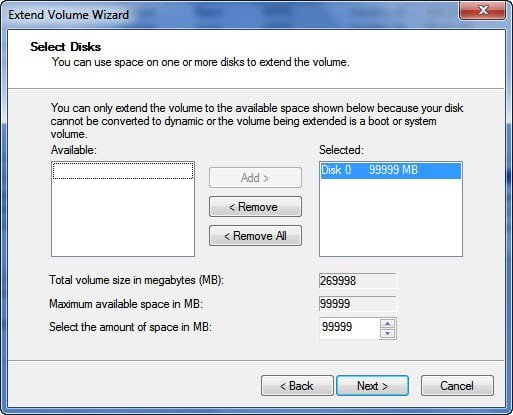
Task: Click blank area below Disk 0 in Selected list
Action: (391, 217)
